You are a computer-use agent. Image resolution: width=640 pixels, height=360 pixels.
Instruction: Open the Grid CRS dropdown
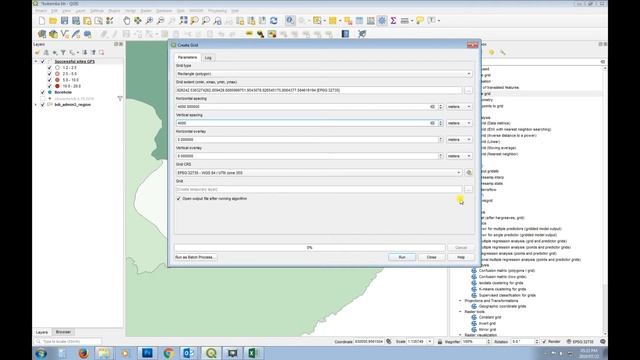319,173
